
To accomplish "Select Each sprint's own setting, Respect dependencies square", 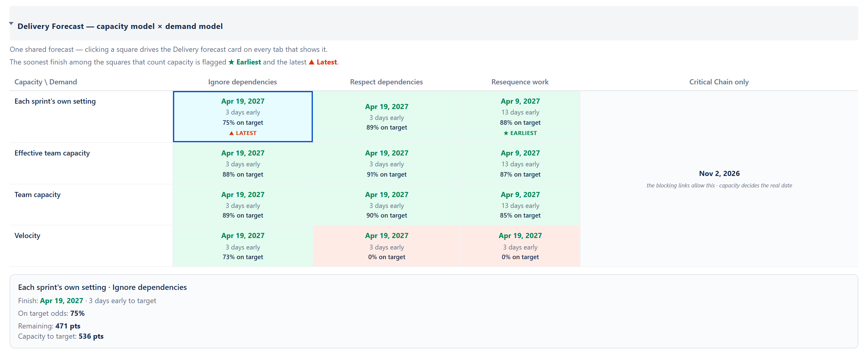I will pyautogui.click(x=386, y=117).
